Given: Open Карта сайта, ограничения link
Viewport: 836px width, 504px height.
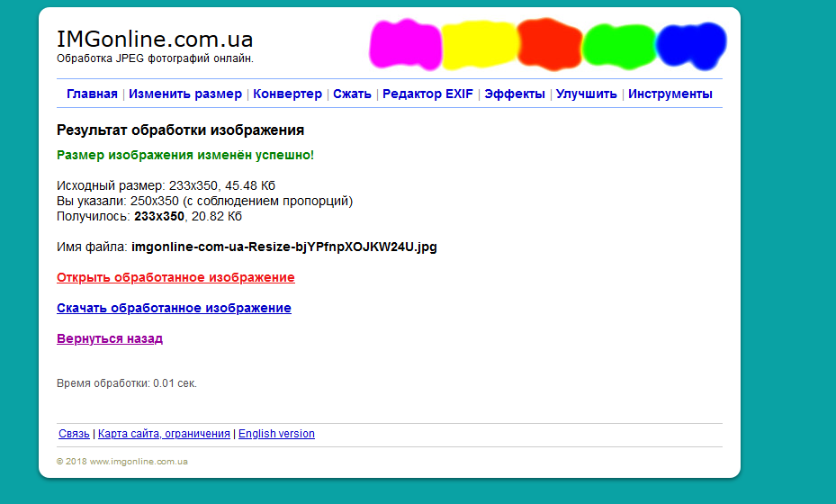Looking at the screenshot, I should pyautogui.click(x=164, y=434).
